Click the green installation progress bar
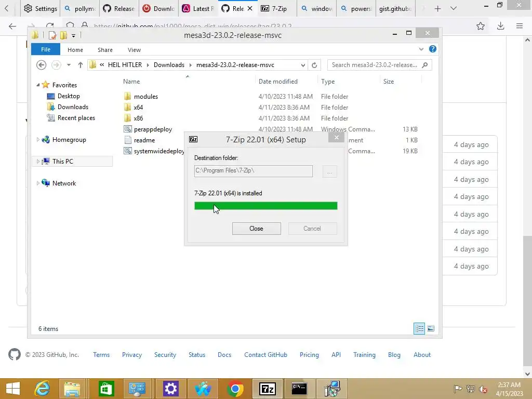Screen dimensions: 532x399 (x=265, y=206)
